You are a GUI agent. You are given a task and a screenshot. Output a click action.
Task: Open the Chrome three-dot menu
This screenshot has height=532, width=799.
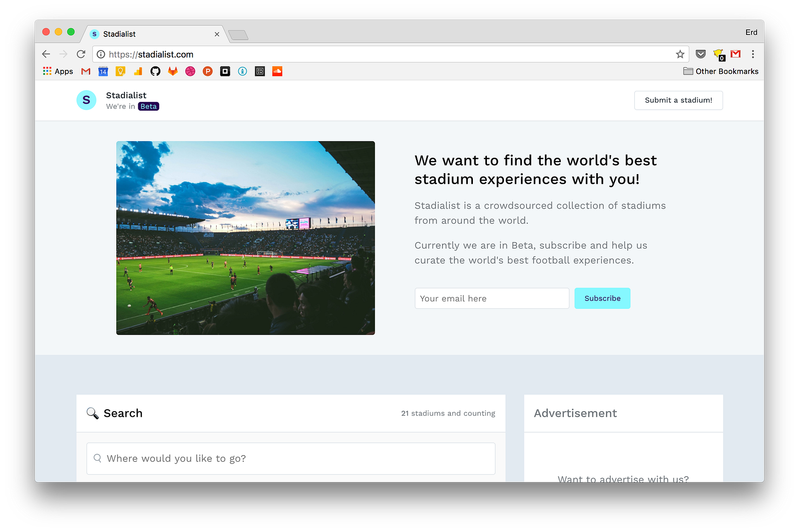pos(753,54)
